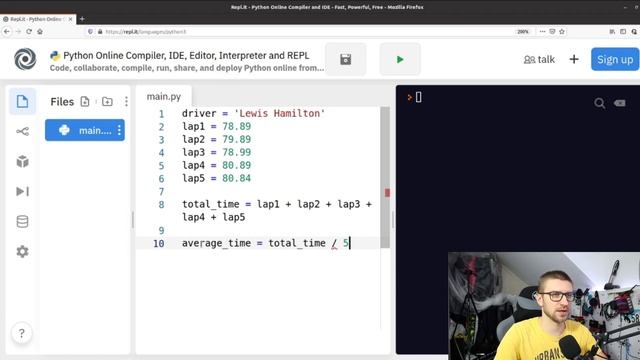Open main.py file options menu
The height and width of the screenshot is (360, 640).
(119, 130)
